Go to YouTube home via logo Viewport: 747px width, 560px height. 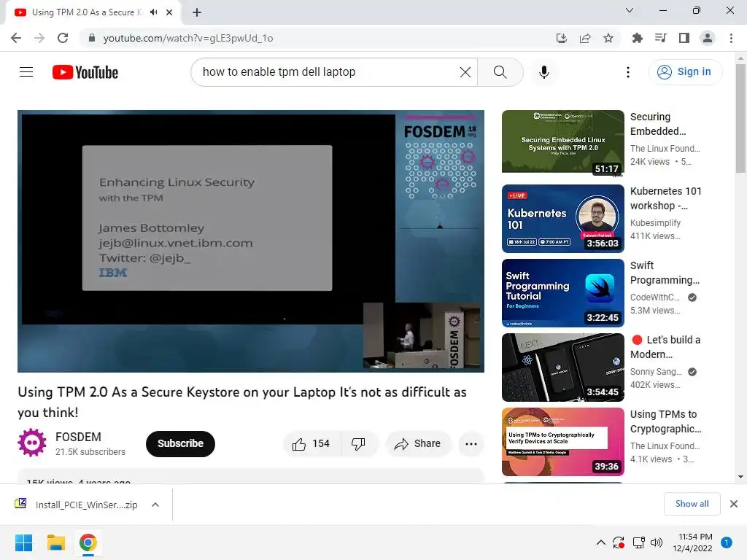(85, 72)
